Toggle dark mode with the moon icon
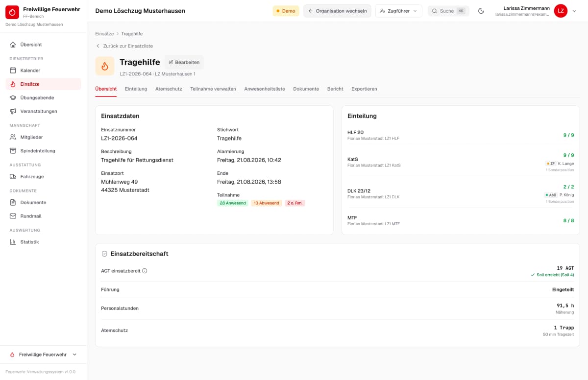The image size is (588, 380). tap(481, 11)
